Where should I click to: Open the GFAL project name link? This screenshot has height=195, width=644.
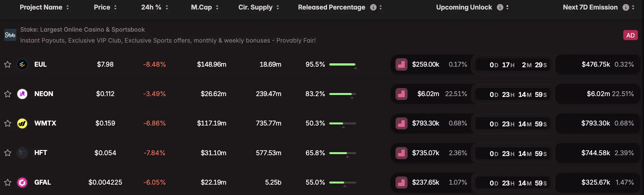click(43, 182)
